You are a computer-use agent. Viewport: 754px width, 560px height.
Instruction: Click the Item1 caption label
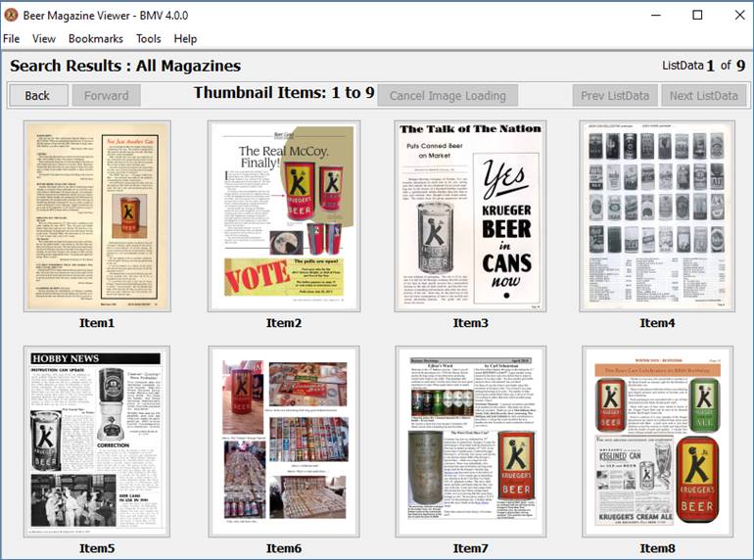coord(97,323)
